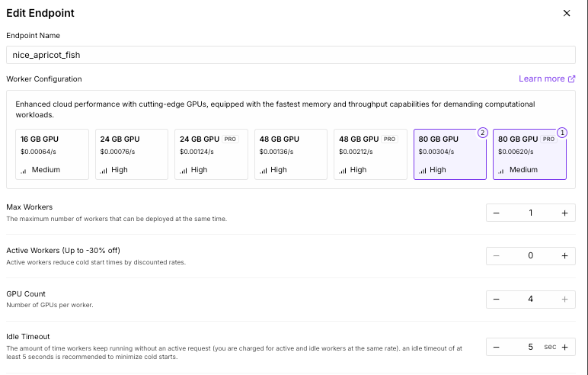Increase Max Workers with plus icon
Viewport: 588px width, 375px height.
pyautogui.click(x=564, y=213)
